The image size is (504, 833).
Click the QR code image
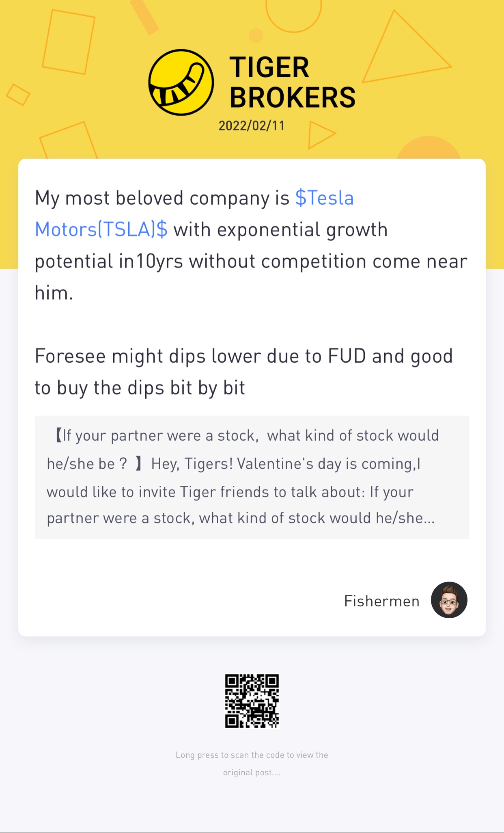252,701
